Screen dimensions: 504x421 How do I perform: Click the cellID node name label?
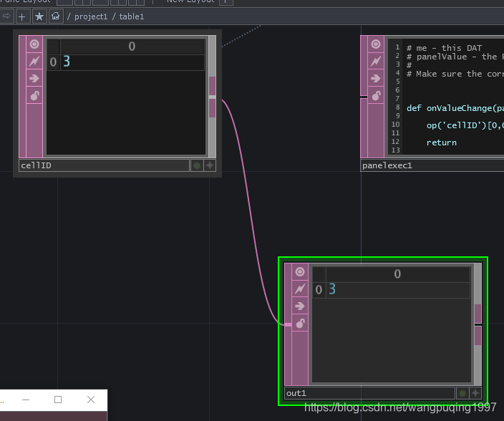pos(104,165)
